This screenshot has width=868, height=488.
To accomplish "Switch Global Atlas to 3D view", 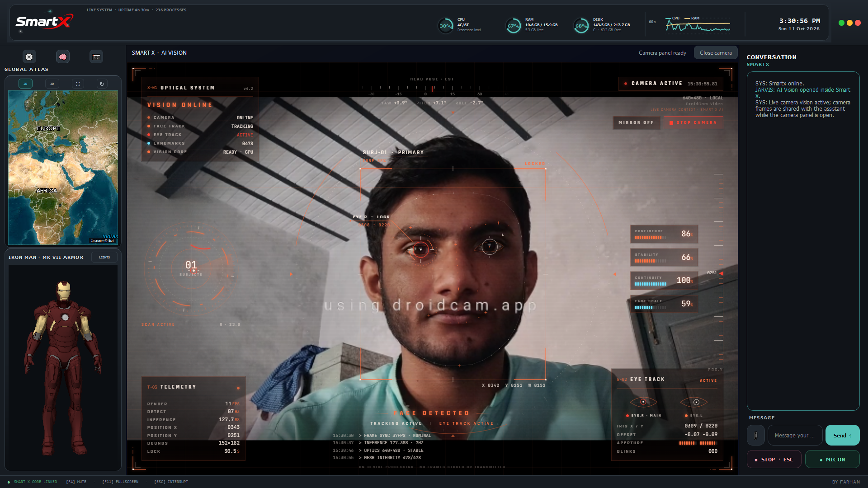I will coord(52,84).
